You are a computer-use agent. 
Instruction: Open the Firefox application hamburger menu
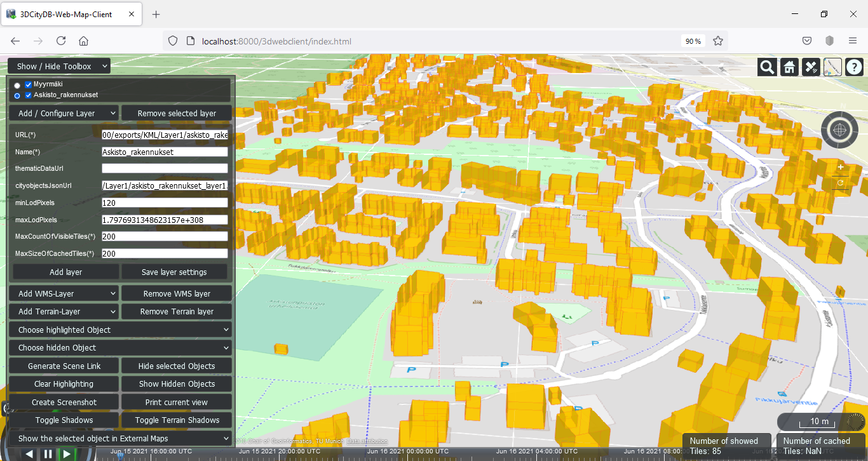[x=853, y=41]
